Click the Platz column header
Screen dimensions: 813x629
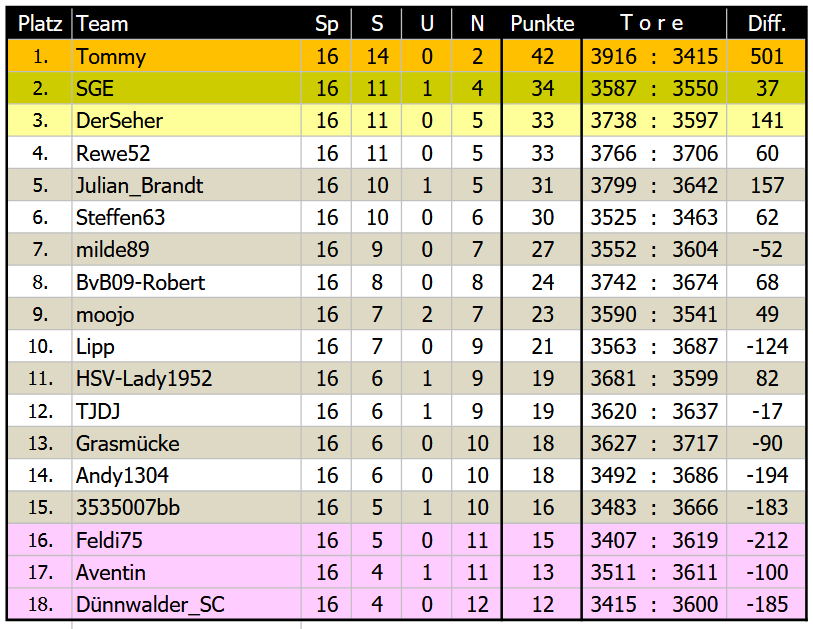[x=39, y=24]
